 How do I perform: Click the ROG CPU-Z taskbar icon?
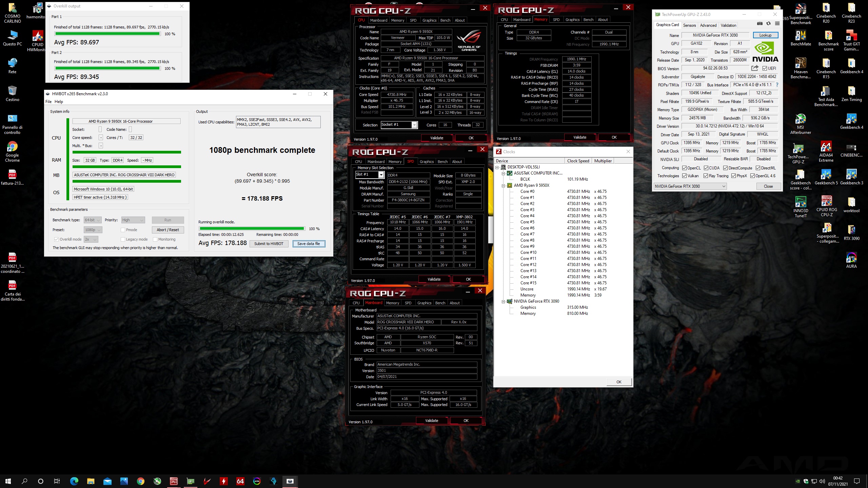174,481
